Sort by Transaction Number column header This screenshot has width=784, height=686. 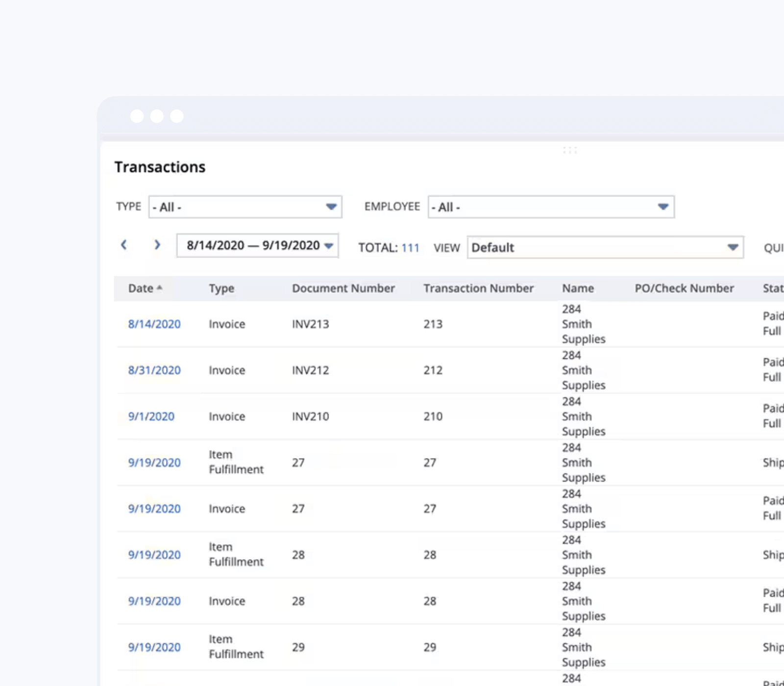(x=479, y=288)
